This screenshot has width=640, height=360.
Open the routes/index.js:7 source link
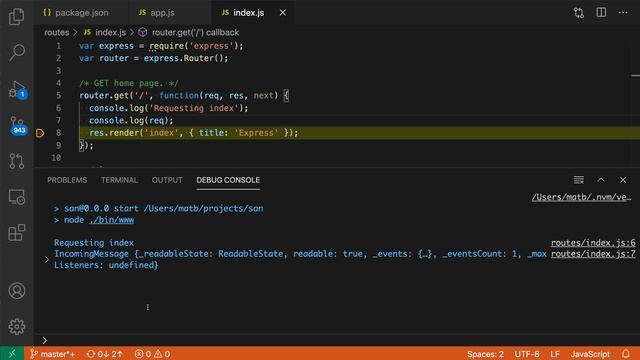click(x=593, y=254)
